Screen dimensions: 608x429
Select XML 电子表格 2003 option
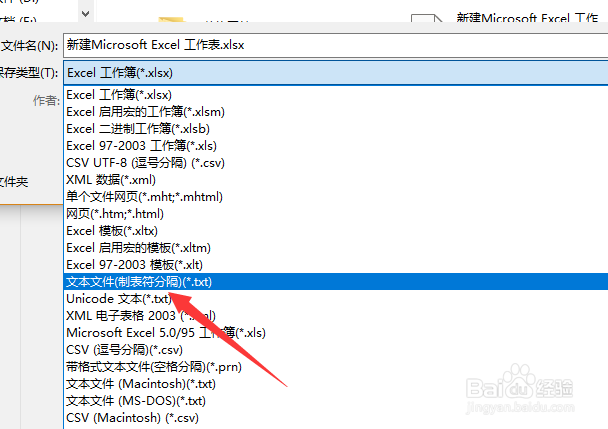pyautogui.click(x=336, y=316)
